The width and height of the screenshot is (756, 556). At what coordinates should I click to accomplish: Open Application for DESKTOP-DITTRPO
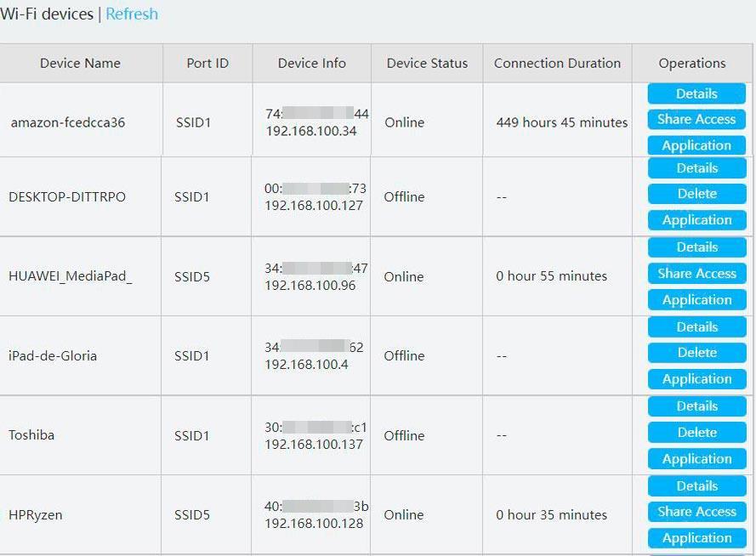pos(697,219)
